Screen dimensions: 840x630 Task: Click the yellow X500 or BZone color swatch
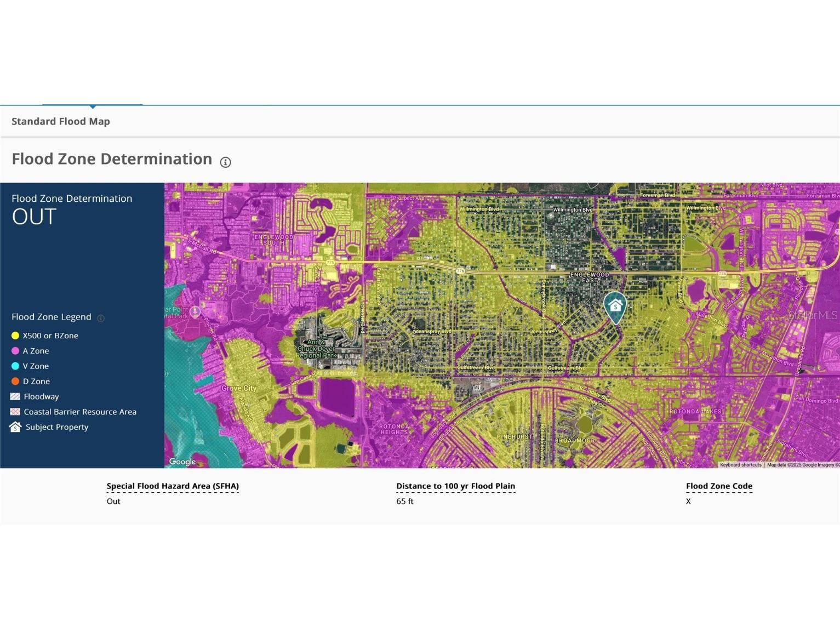15,335
